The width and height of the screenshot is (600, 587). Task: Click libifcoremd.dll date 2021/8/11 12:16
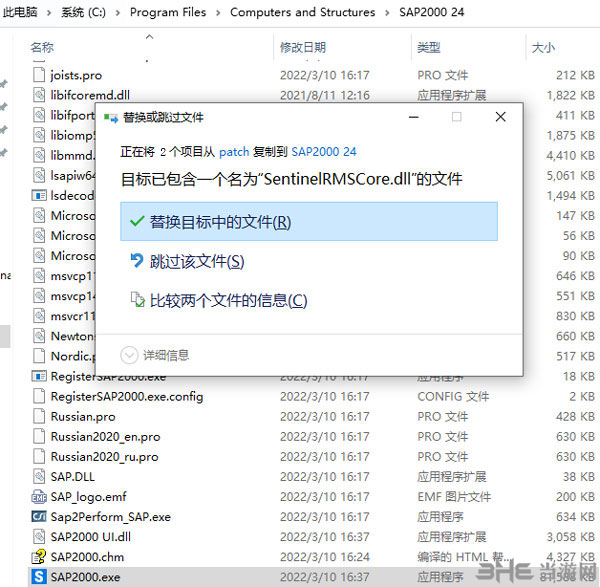click(x=325, y=95)
